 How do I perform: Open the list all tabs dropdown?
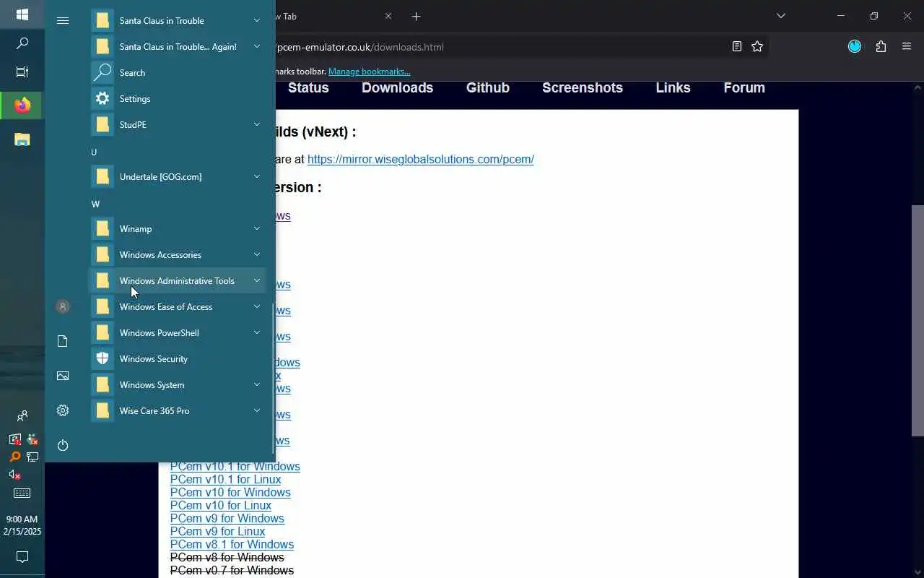(780, 16)
